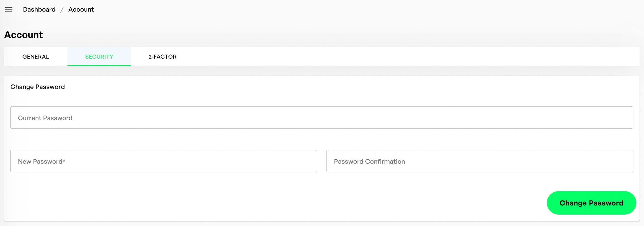This screenshot has width=644, height=226.
Task: Click the breadcrumb slash separator
Action: coord(62,10)
